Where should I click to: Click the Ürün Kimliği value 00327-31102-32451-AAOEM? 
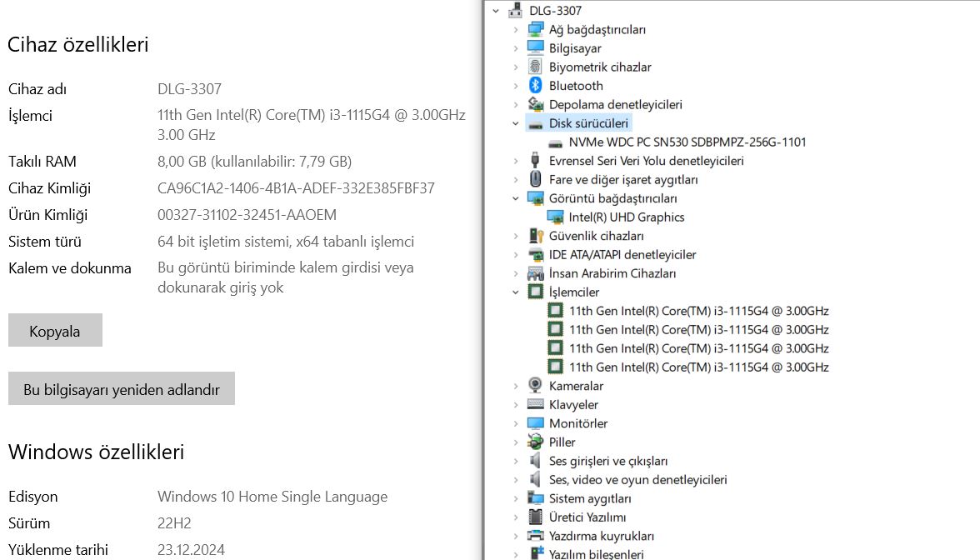[x=247, y=215]
